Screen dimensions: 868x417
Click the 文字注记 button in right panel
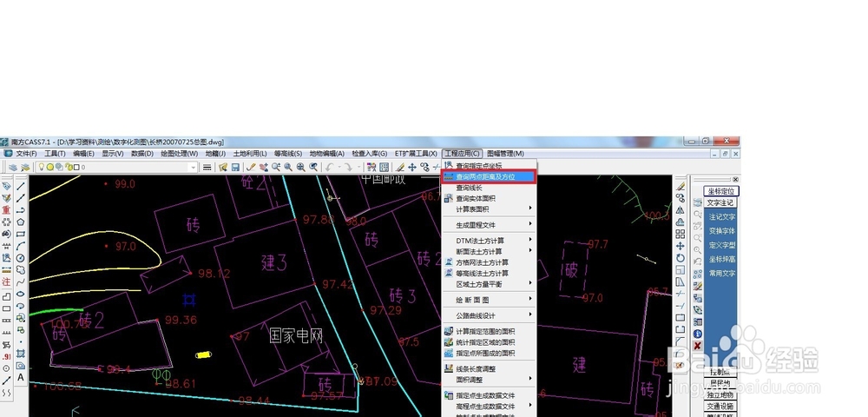pos(720,202)
